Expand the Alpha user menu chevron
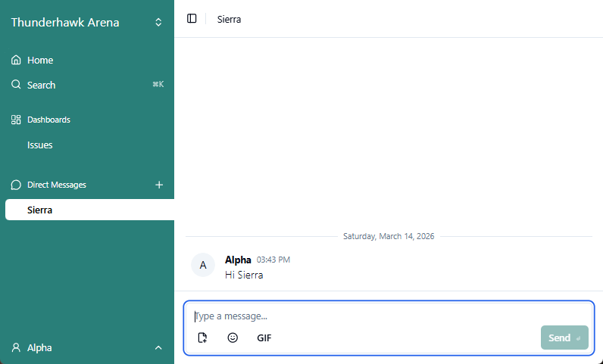Image resolution: width=603 pixels, height=364 pixels. (158, 347)
